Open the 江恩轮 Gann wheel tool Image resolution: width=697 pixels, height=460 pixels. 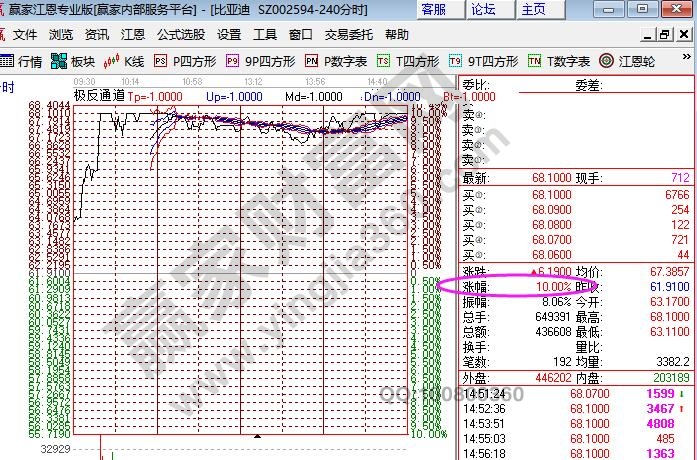click(630, 61)
